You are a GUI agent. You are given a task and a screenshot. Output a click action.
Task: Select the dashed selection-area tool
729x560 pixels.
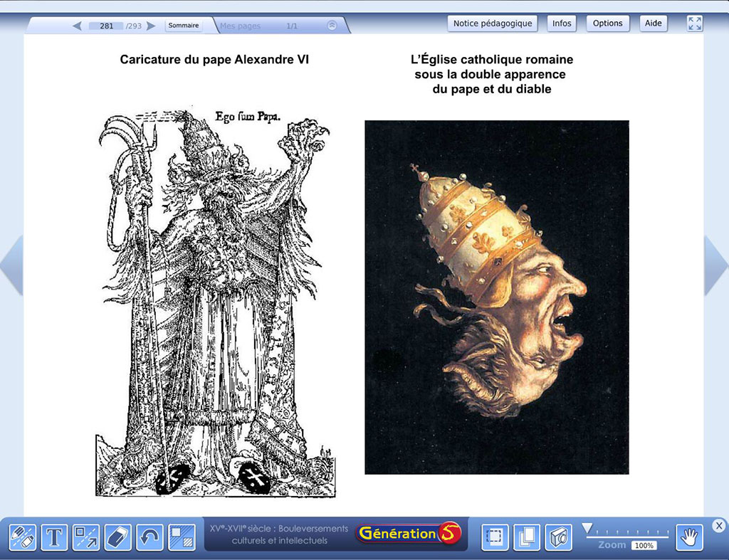tap(494, 537)
